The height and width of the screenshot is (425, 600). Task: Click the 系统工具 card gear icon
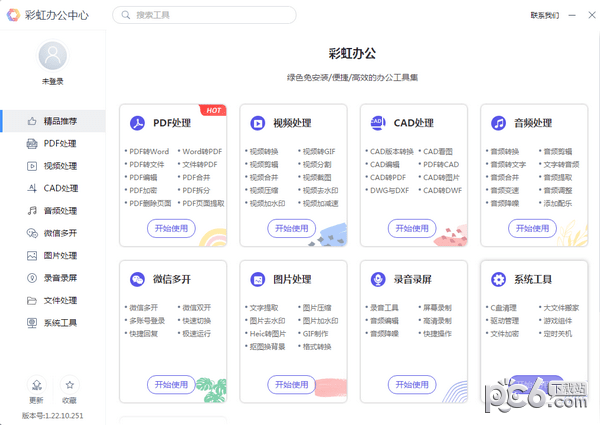click(498, 280)
